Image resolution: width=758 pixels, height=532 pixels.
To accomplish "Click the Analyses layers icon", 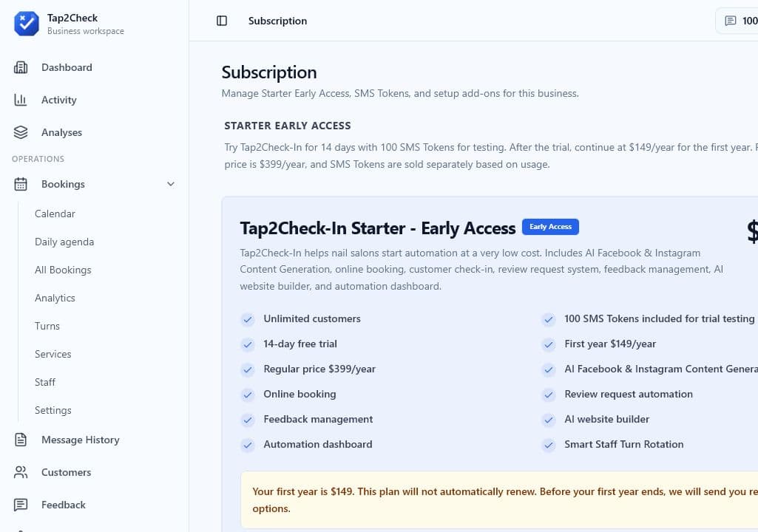I will tap(21, 132).
